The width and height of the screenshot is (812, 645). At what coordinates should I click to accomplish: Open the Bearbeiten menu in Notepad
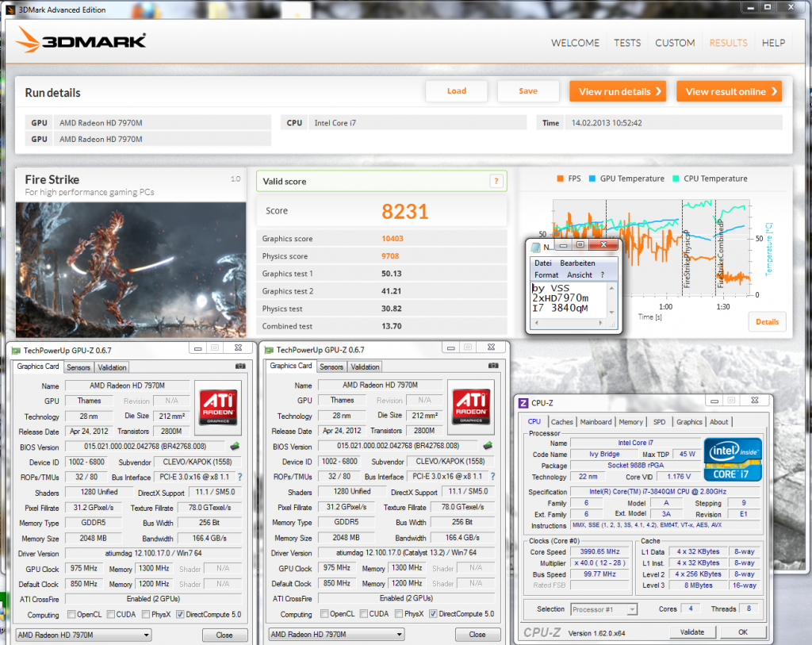[577, 263]
